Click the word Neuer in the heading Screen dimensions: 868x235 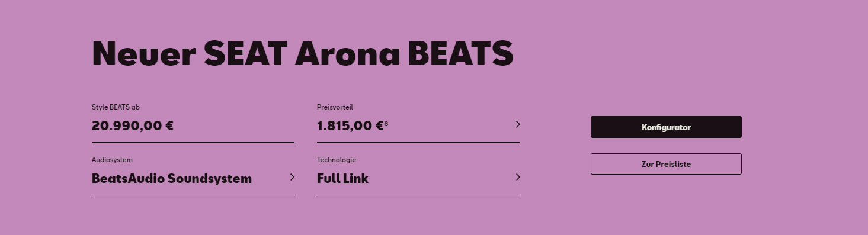tap(144, 53)
